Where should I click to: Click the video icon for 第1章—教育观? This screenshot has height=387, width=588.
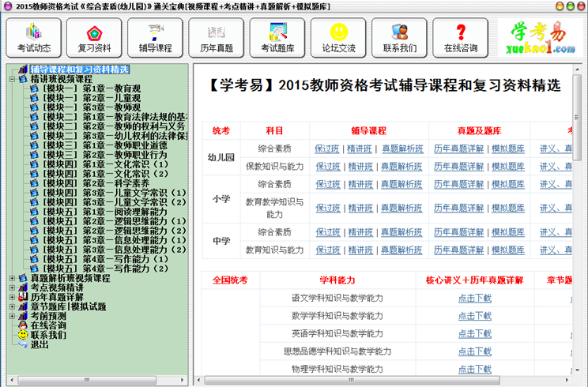click(x=34, y=88)
